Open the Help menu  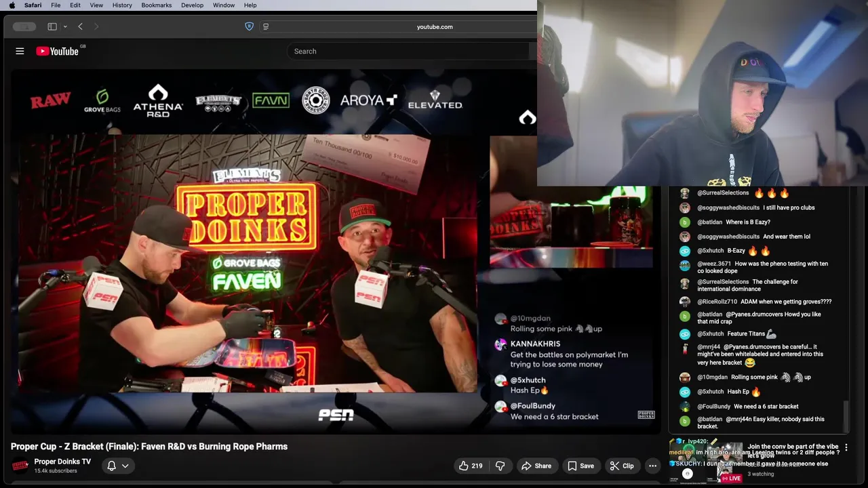tap(250, 5)
